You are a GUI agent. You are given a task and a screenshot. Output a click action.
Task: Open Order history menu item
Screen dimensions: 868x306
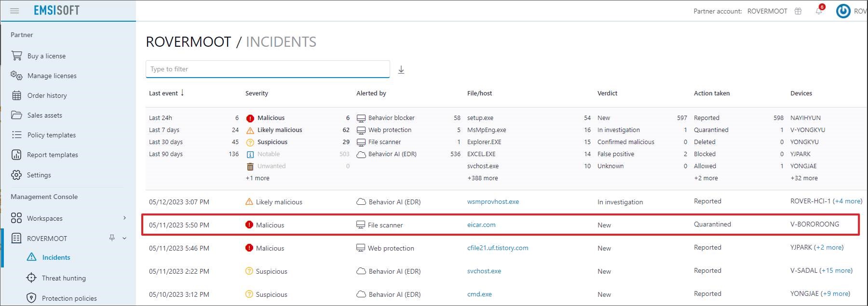pyautogui.click(x=47, y=95)
